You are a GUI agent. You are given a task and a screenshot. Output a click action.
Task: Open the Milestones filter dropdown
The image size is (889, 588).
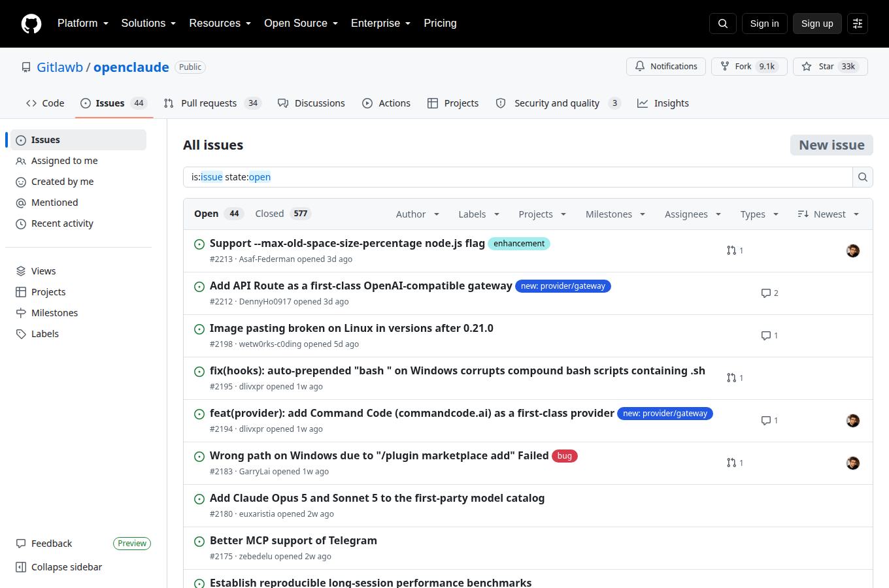click(616, 214)
